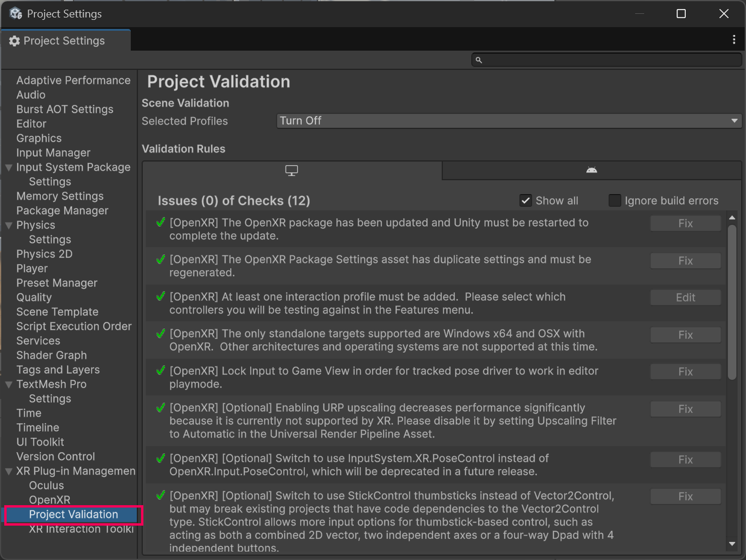
Task: Enable Ignore build errors checkbox
Action: (x=615, y=201)
